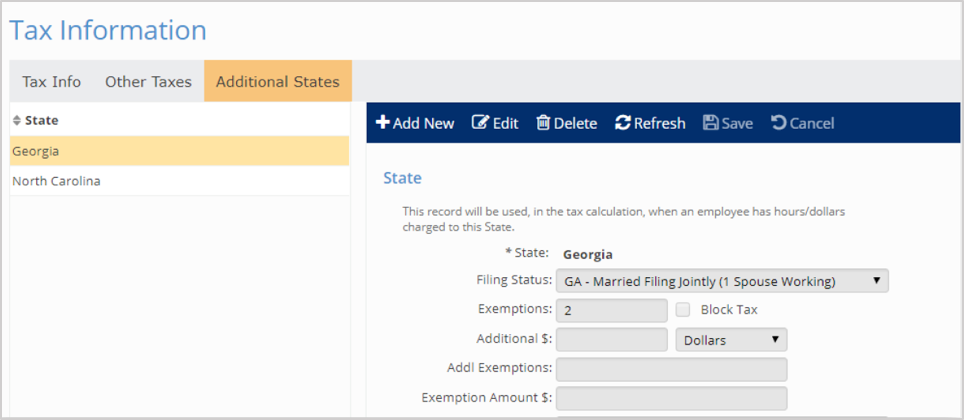Click the Cancel undo arrow icon
964x420 pixels.
tap(778, 123)
